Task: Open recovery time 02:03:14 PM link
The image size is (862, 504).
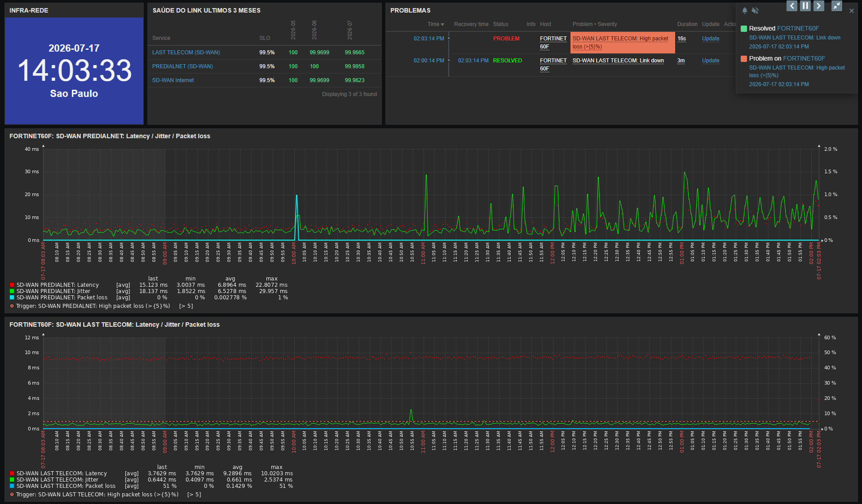Action: 473,61
